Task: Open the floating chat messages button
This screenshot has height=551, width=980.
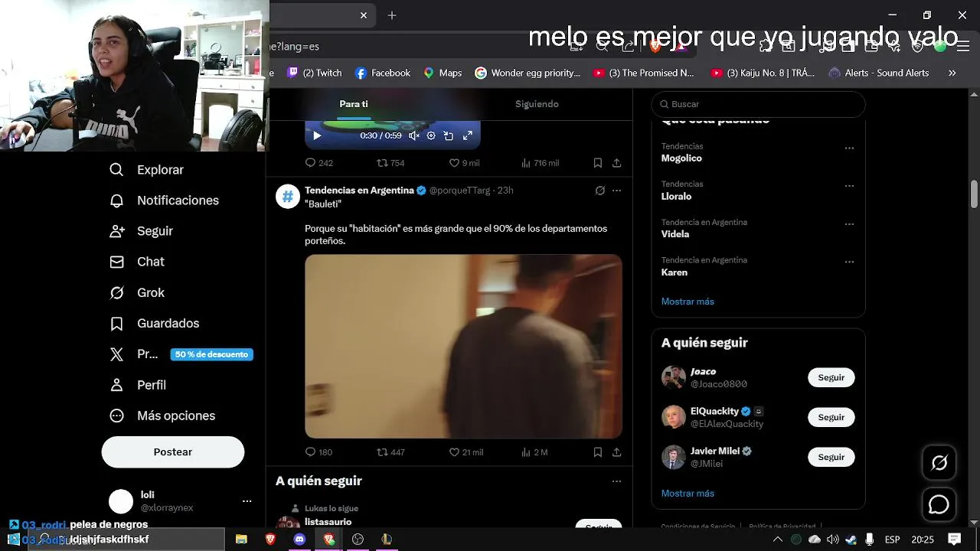Action: pyautogui.click(x=939, y=504)
